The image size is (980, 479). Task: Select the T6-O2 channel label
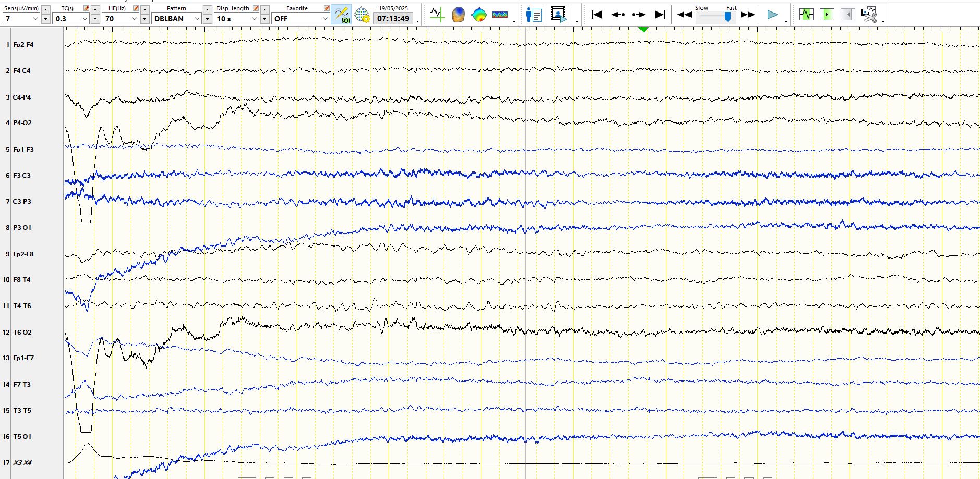tap(22, 333)
